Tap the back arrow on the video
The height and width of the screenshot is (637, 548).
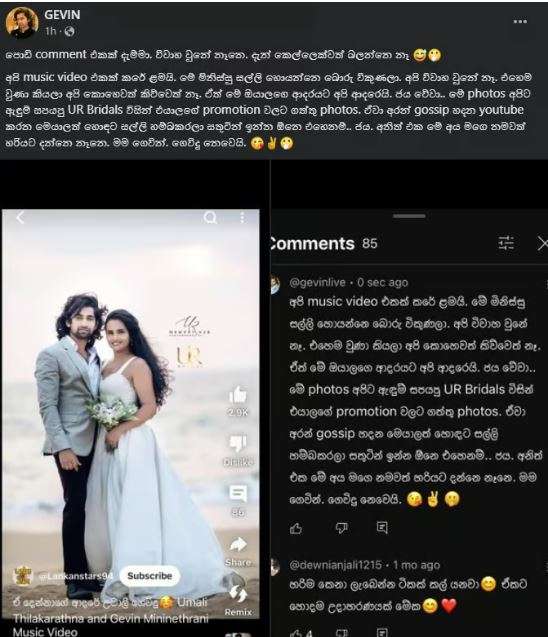[x=20, y=217]
